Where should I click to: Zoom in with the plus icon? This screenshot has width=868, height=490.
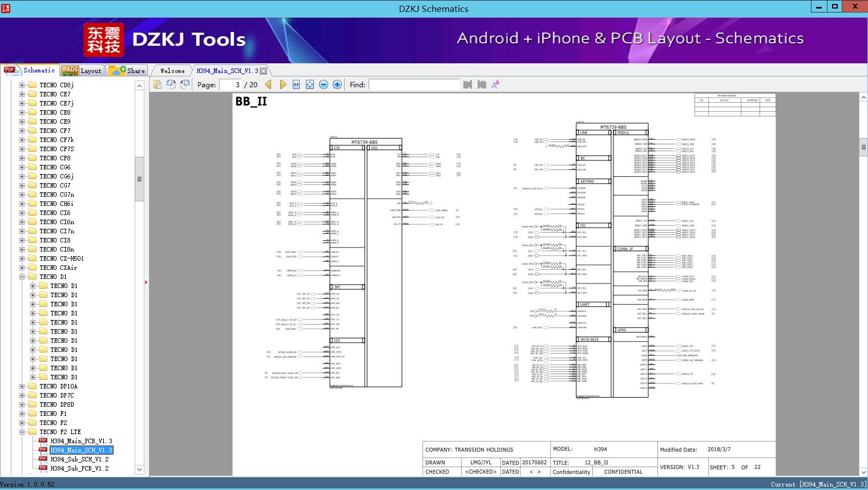pyautogui.click(x=337, y=84)
